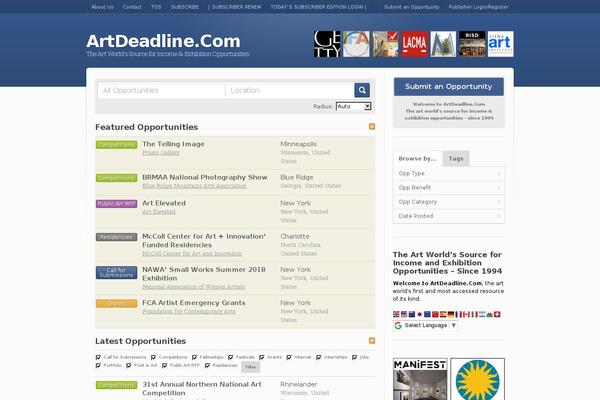Click the Canadian flag language icon
The width and height of the screenshot is (600, 400).
pos(466,314)
